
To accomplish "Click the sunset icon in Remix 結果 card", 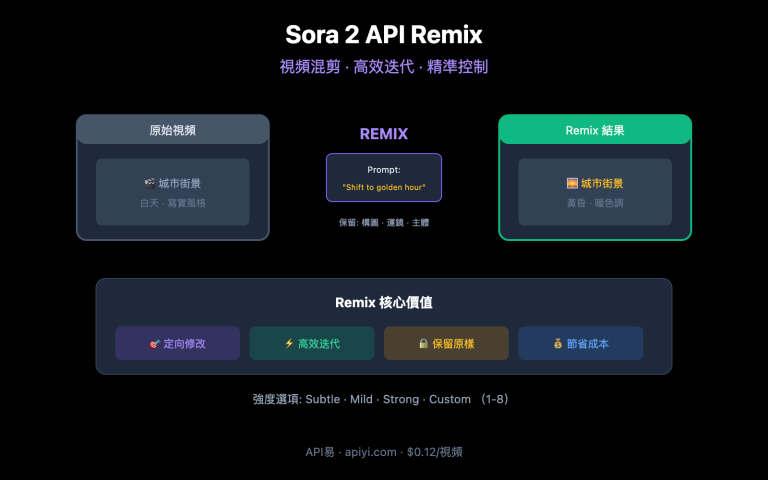I will [572, 183].
